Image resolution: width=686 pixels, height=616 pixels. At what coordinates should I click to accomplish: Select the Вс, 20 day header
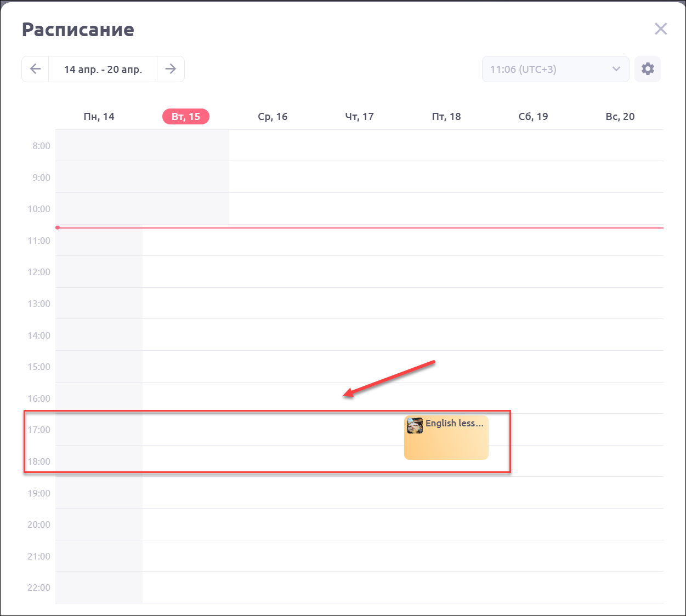(620, 117)
